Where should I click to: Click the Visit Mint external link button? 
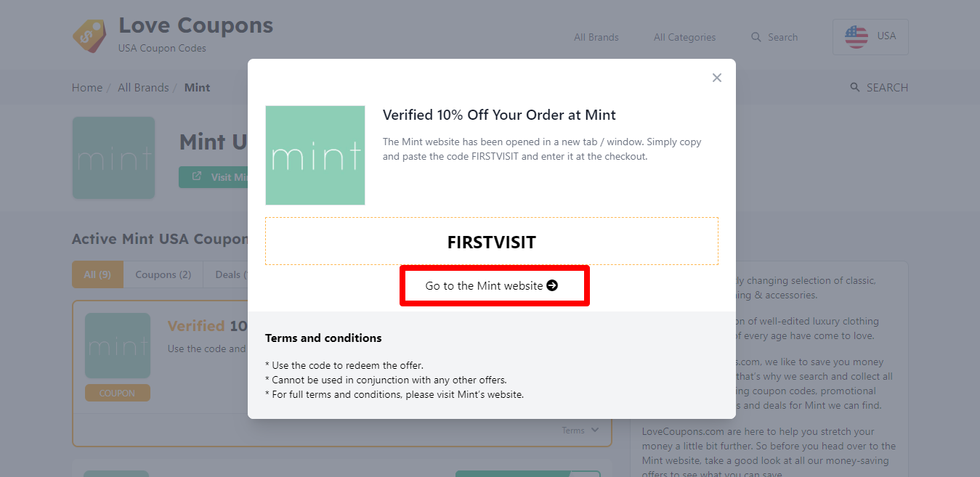point(214,177)
